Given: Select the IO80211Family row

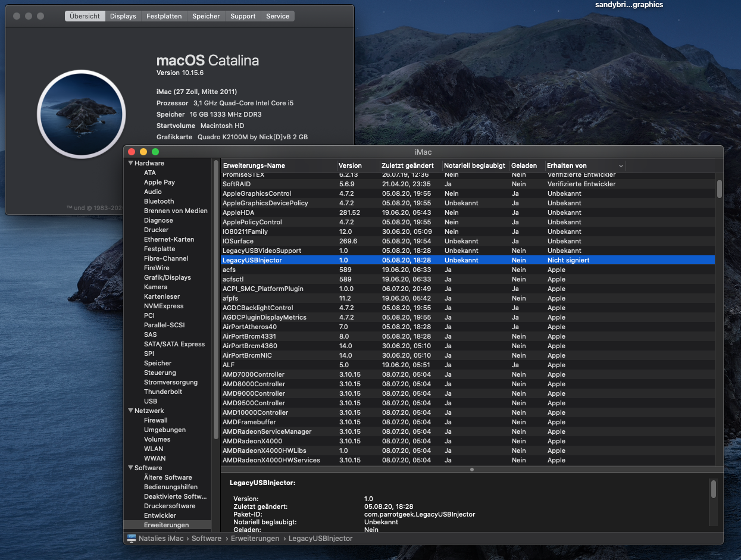Looking at the screenshot, I should (468, 231).
